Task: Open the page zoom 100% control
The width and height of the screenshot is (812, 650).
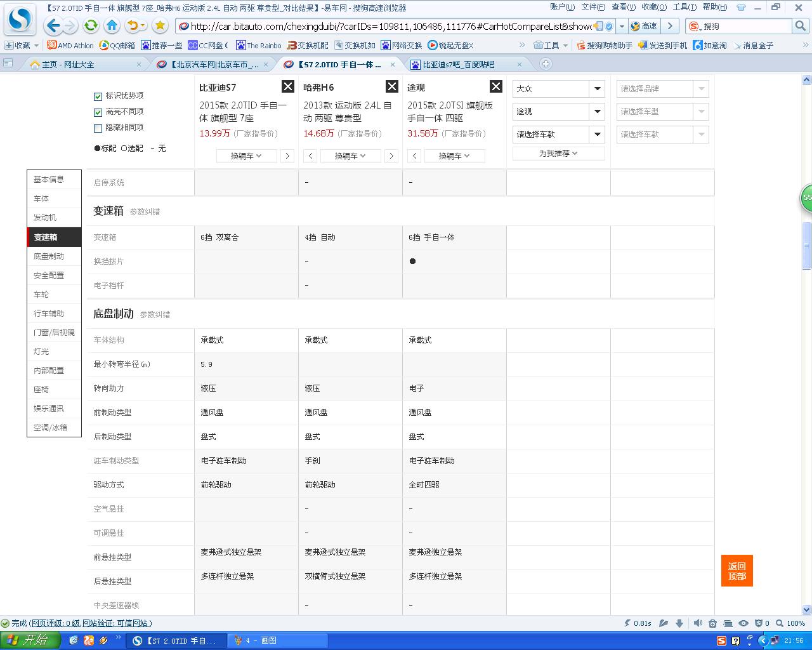Action: [791, 623]
